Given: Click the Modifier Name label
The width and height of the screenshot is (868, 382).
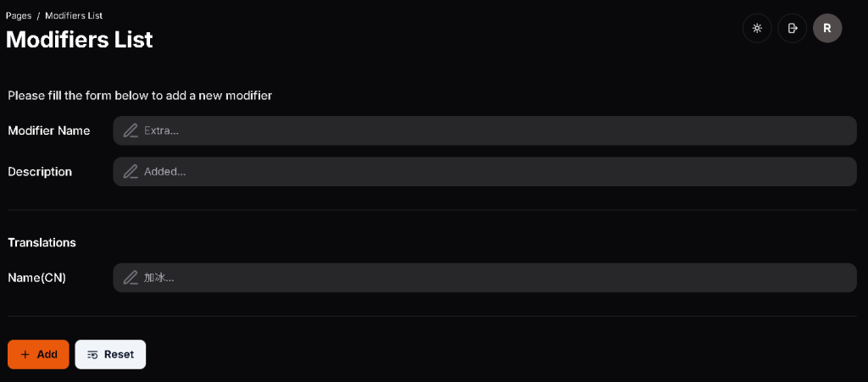Looking at the screenshot, I should [x=48, y=130].
